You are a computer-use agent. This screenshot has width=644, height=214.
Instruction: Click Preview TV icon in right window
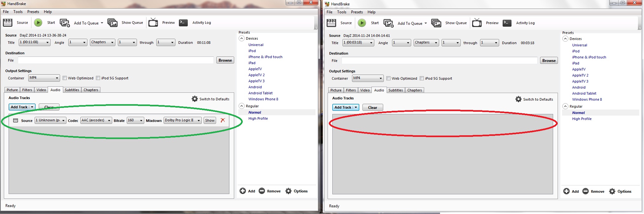477,23
